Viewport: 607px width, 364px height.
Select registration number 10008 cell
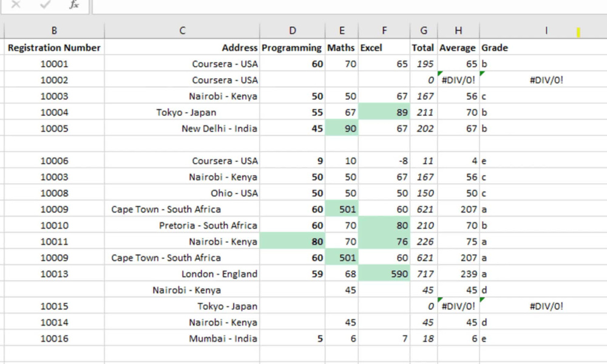point(54,193)
